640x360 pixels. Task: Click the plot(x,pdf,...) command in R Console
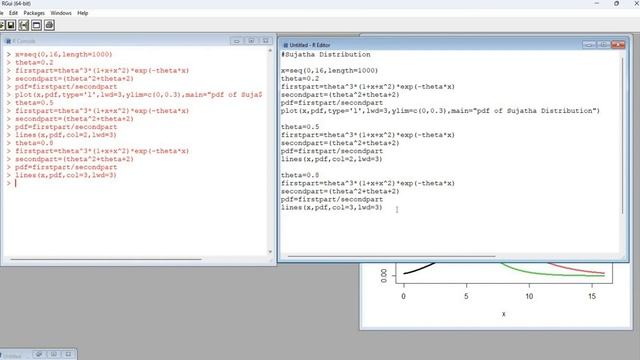pyautogui.click(x=139, y=95)
